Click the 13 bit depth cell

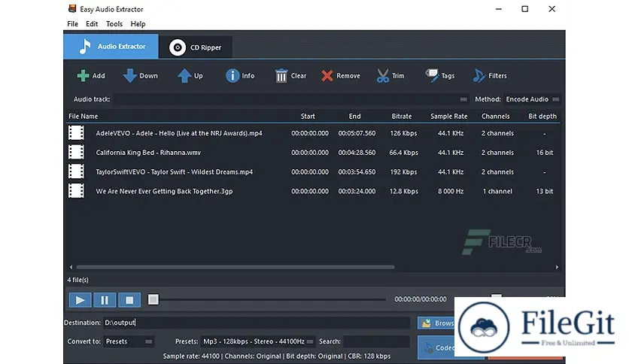tap(545, 191)
